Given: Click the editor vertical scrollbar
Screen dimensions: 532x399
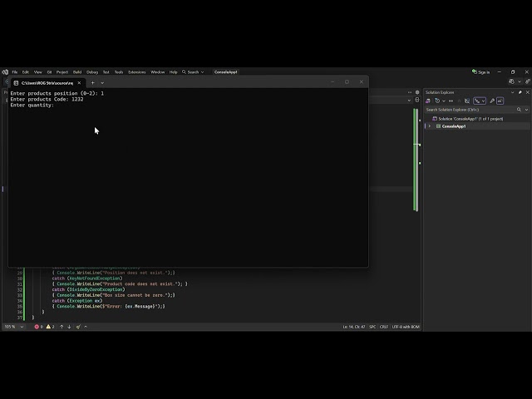Looking at the screenshot, I should tap(416, 160).
